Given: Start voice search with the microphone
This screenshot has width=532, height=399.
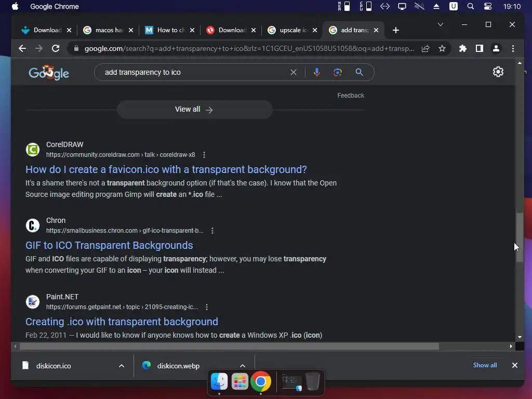Looking at the screenshot, I should tap(316, 72).
